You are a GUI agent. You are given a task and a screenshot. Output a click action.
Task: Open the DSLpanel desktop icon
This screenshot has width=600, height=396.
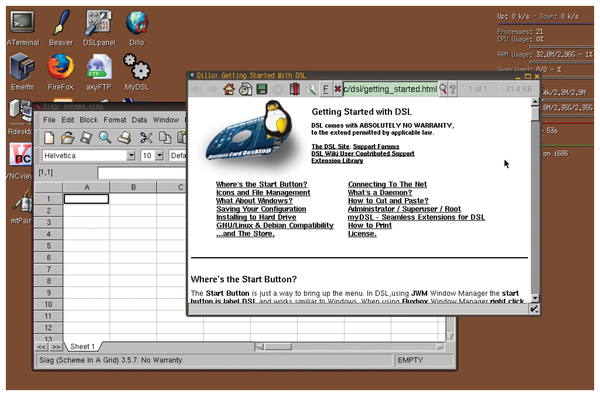99,28
